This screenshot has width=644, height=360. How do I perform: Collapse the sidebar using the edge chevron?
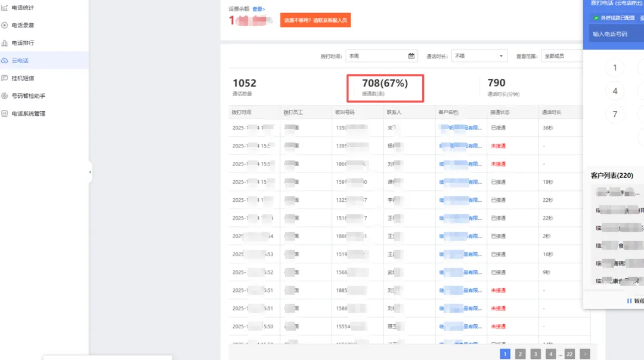coord(89,171)
